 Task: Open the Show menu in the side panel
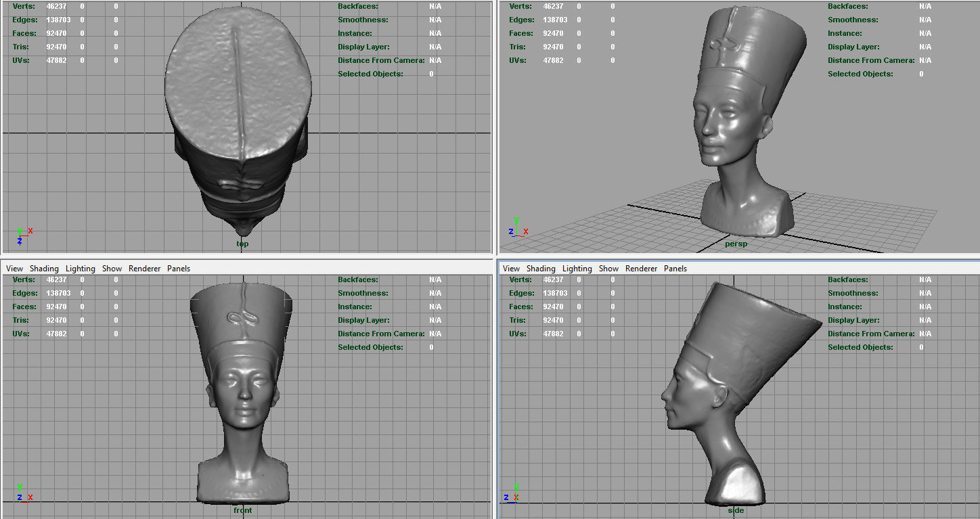coord(608,269)
